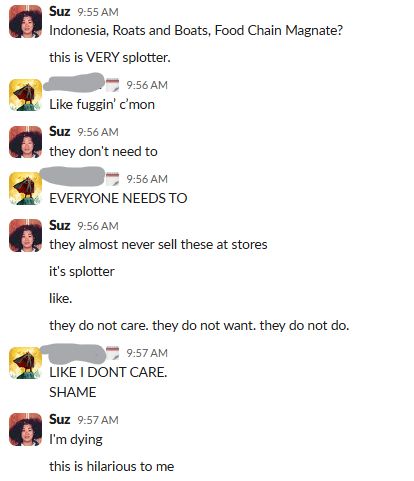Viewport: 414px width, 481px height.
Task: Click the Suz name on the 9:55 AM message
Action: pos(60,11)
